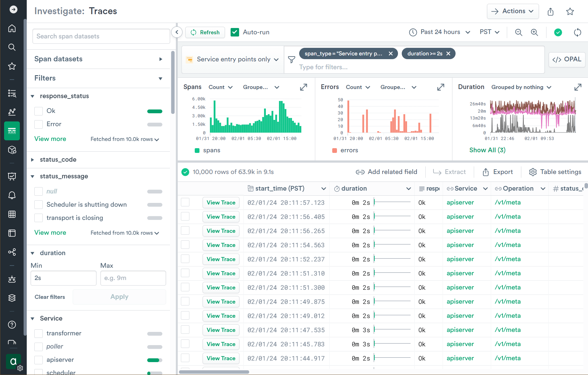Open Service entry points only dropdown
Viewport: 588px width, 375px height.
tap(233, 59)
